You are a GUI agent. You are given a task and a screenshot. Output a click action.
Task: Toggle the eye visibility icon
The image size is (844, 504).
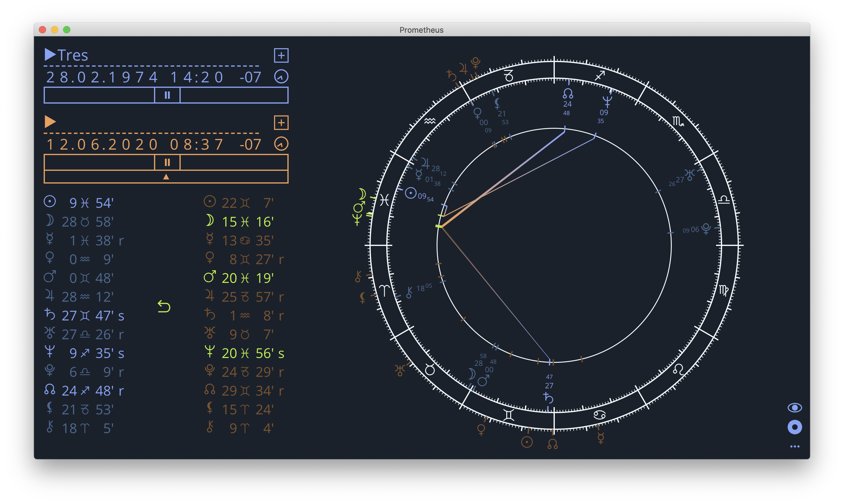click(x=794, y=408)
